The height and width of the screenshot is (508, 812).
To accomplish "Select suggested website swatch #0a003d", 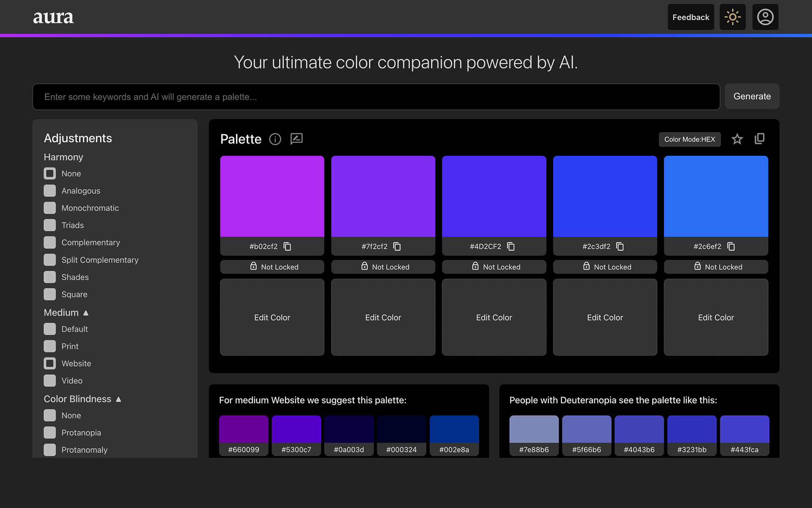I will [349, 429].
